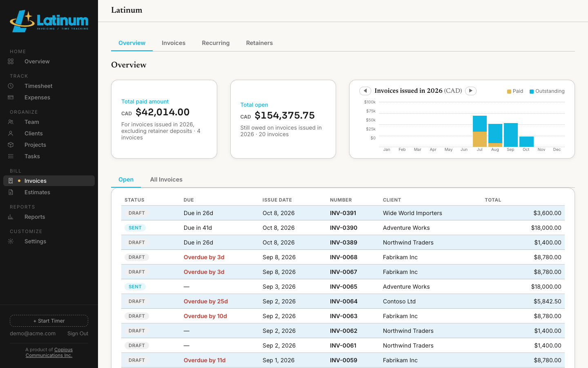Click Wide World Importers client name
Image resolution: width=588 pixels, height=368 pixels.
(412, 213)
